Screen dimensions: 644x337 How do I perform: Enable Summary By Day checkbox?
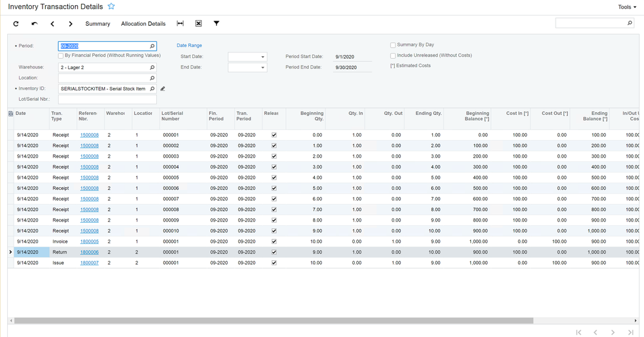[393, 45]
